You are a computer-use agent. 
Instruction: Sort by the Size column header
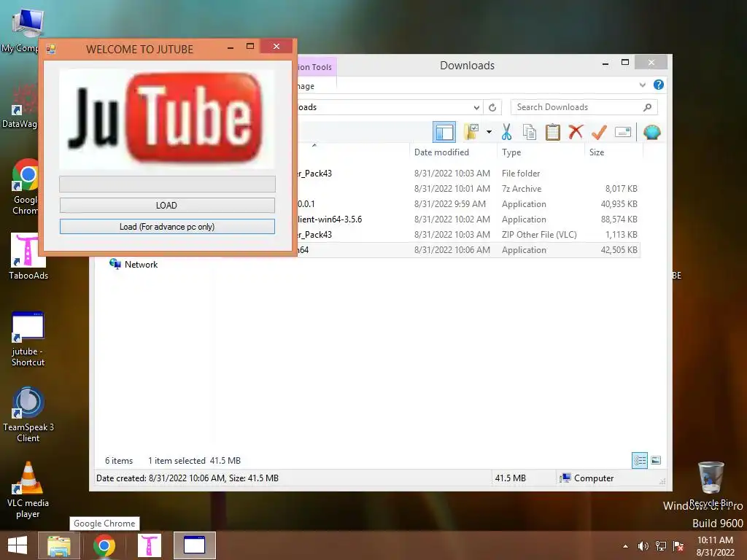pos(597,152)
